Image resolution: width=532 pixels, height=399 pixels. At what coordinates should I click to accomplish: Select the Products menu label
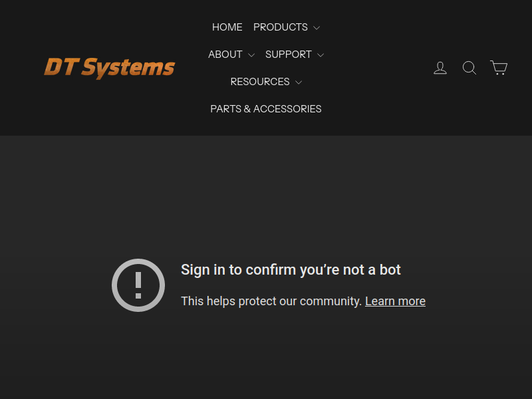coord(280,27)
